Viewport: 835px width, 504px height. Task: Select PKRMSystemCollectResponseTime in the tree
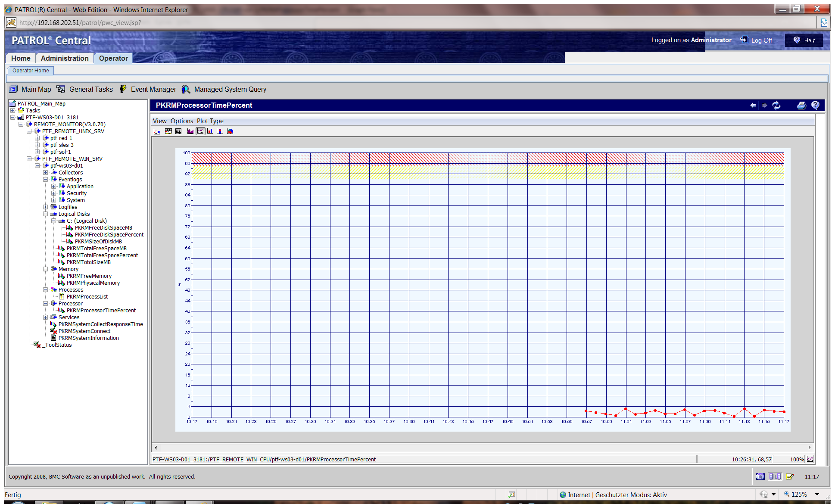pos(100,324)
